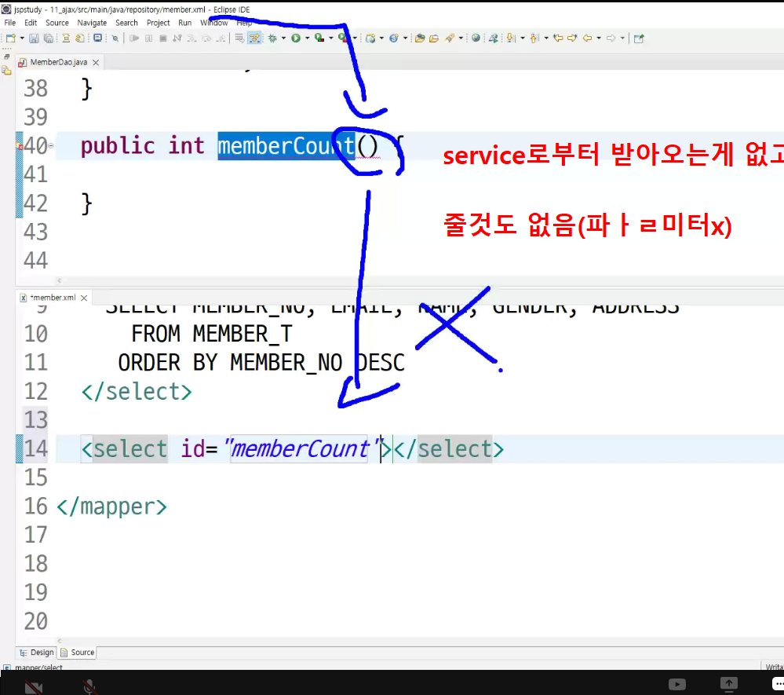Click the share screen upload icon
The image size is (784, 695).
(728, 683)
